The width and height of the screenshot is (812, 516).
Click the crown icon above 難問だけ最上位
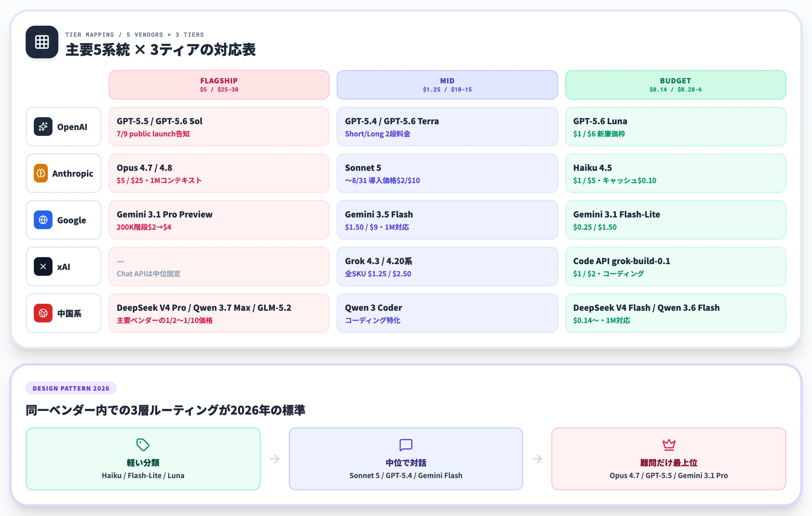click(669, 445)
